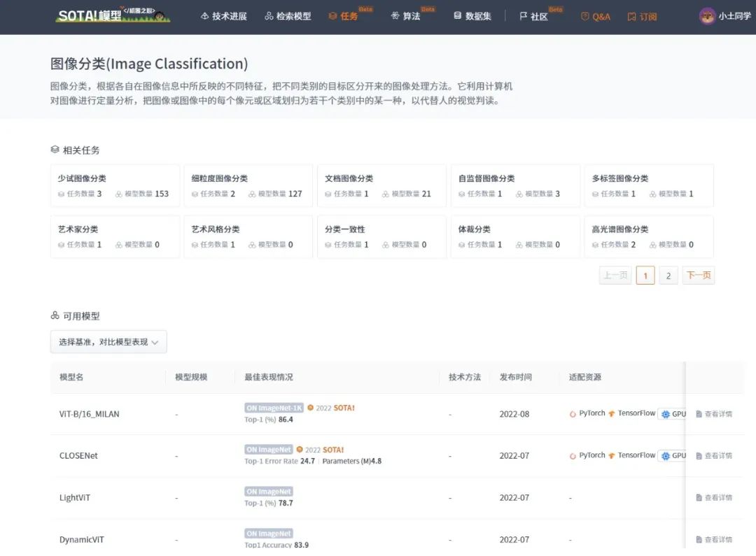Open the ViT-B/16_MILAN model row
Image resolution: width=756 pixels, height=556 pixels.
(396, 414)
